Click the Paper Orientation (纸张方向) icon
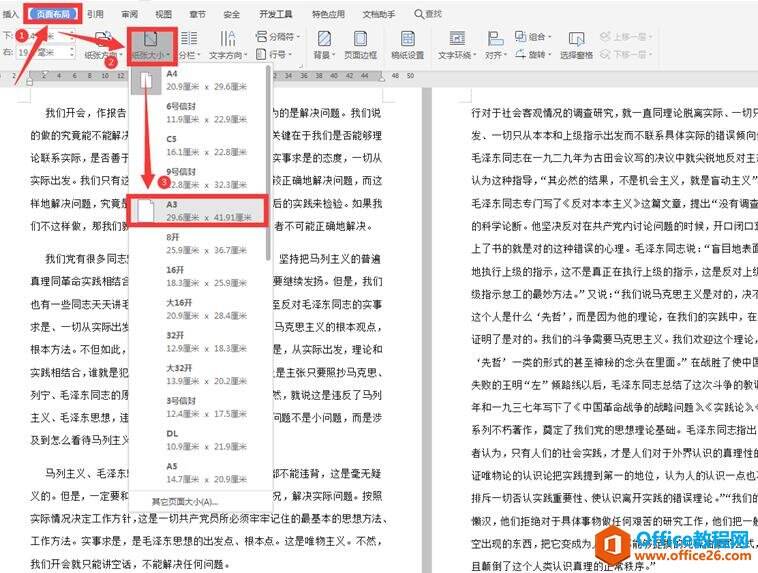758x573 pixels. (x=98, y=43)
